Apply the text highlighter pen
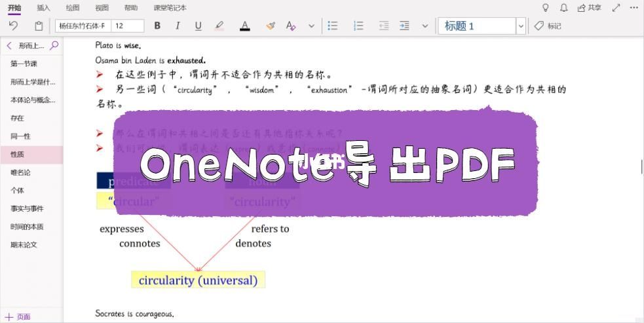The image size is (644, 323). click(219, 26)
